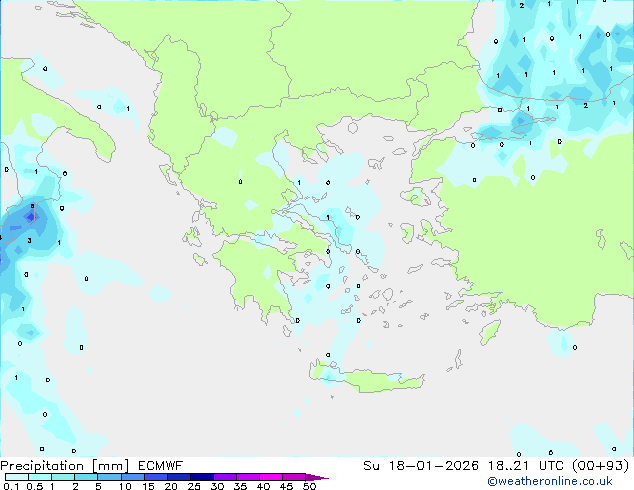The width and height of the screenshot is (634, 490).
Task: Click the '45' legend scale label
Action: pos(286,486)
